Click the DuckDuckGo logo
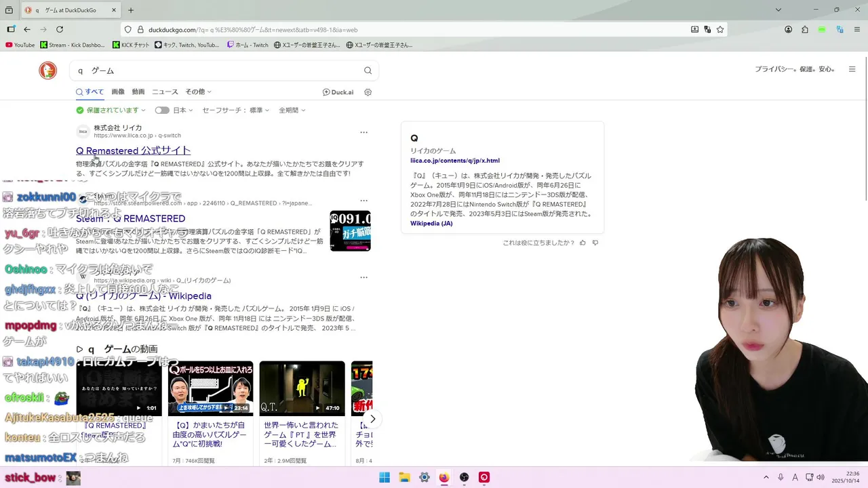 tap(47, 70)
